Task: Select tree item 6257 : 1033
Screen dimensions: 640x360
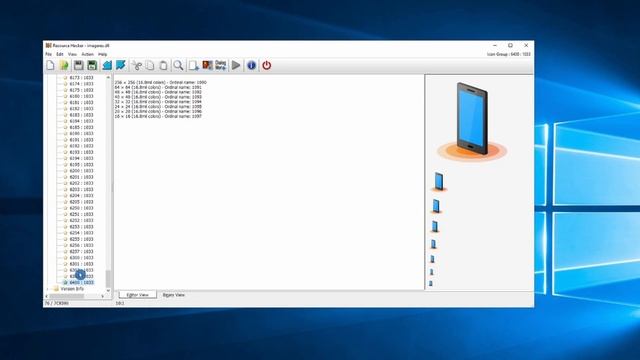Action: tap(81, 251)
